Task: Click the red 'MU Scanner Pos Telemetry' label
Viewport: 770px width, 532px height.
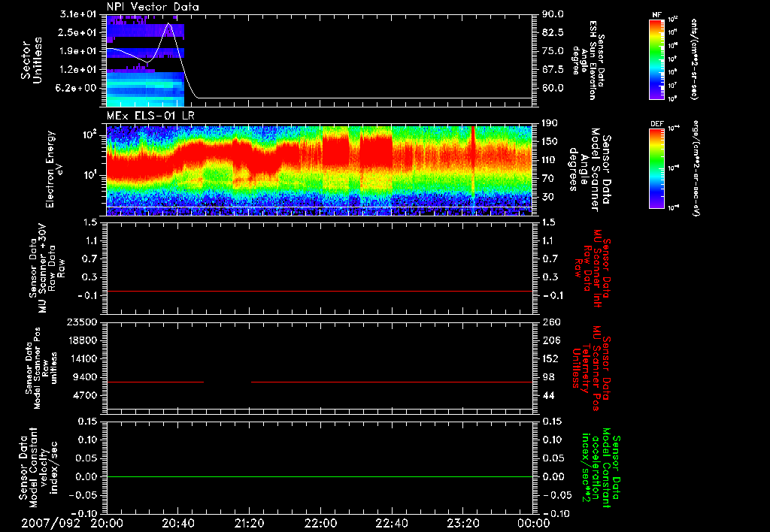Action: tap(592, 368)
